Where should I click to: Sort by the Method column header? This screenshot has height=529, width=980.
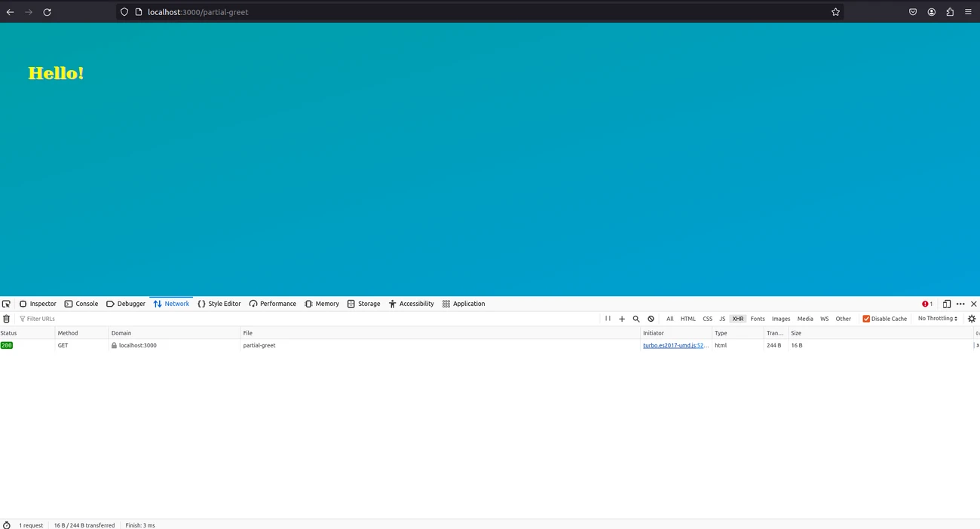(81, 333)
